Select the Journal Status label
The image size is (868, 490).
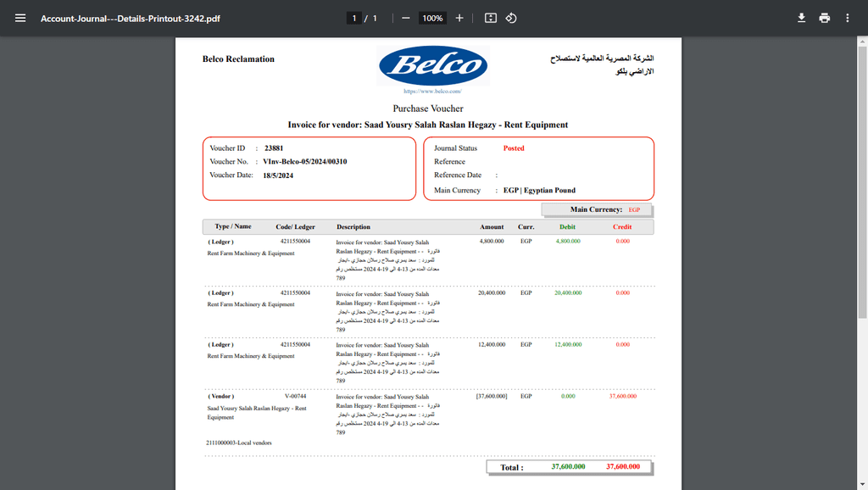[455, 148]
